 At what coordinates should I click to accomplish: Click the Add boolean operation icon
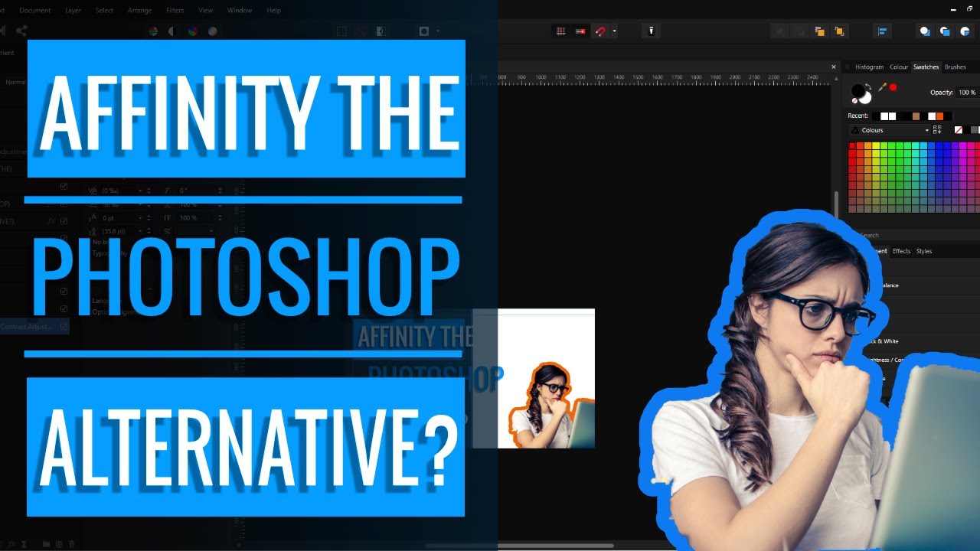point(925,31)
